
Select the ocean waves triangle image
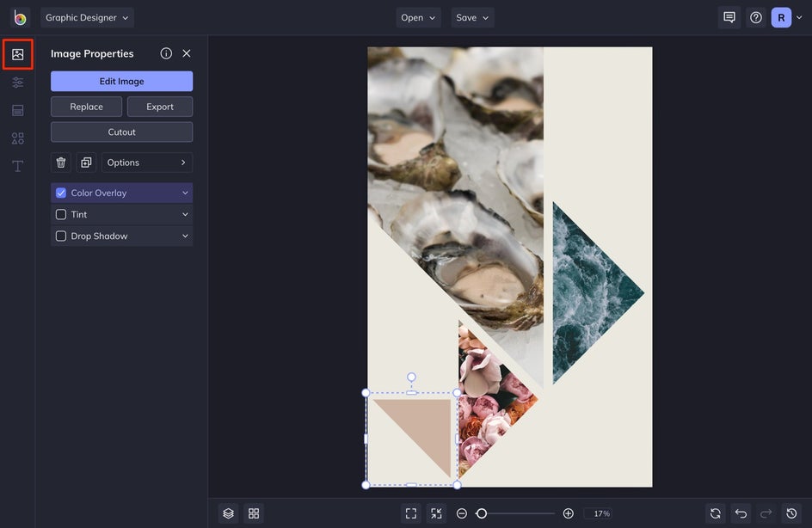click(x=585, y=292)
